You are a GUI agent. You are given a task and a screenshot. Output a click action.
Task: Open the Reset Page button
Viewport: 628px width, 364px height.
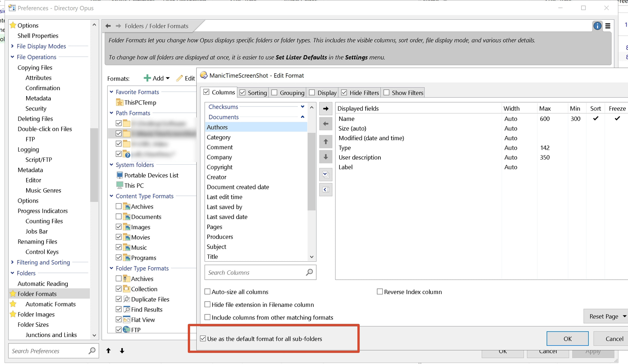pyautogui.click(x=603, y=316)
